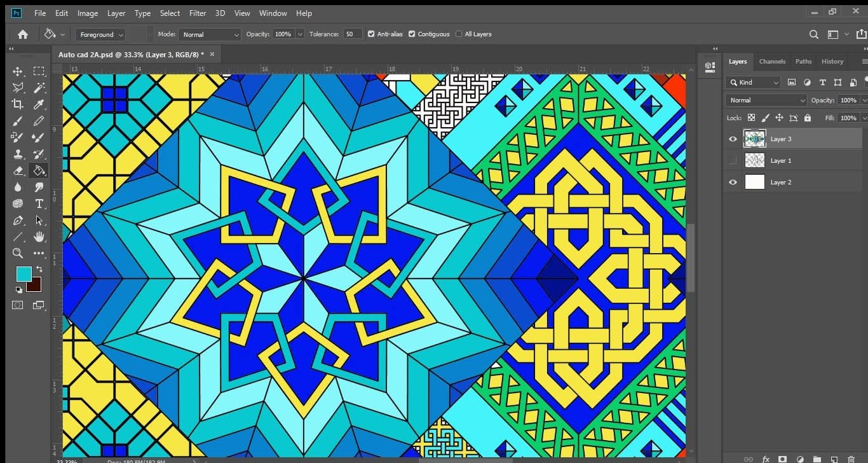Open the Filter menu
The image size is (868, 463).
pos(198,13)
